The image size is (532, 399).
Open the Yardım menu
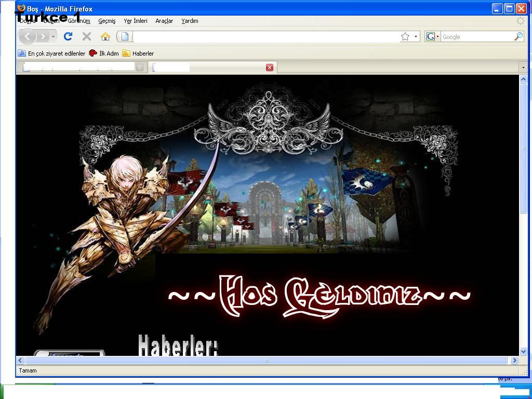click(190, 21)
